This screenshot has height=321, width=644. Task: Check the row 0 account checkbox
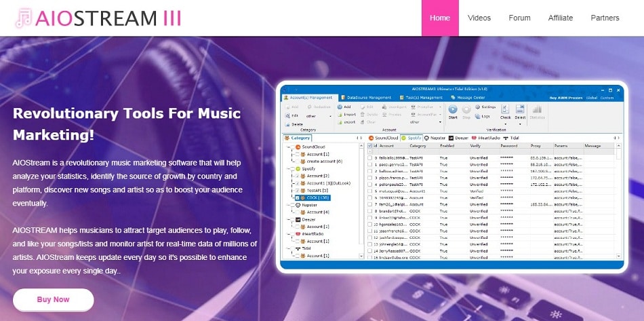(370, 158)
